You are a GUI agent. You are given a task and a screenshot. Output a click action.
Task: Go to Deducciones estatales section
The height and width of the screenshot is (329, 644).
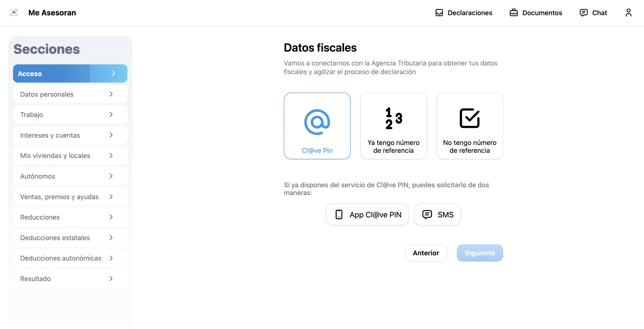tap(70, 238)
